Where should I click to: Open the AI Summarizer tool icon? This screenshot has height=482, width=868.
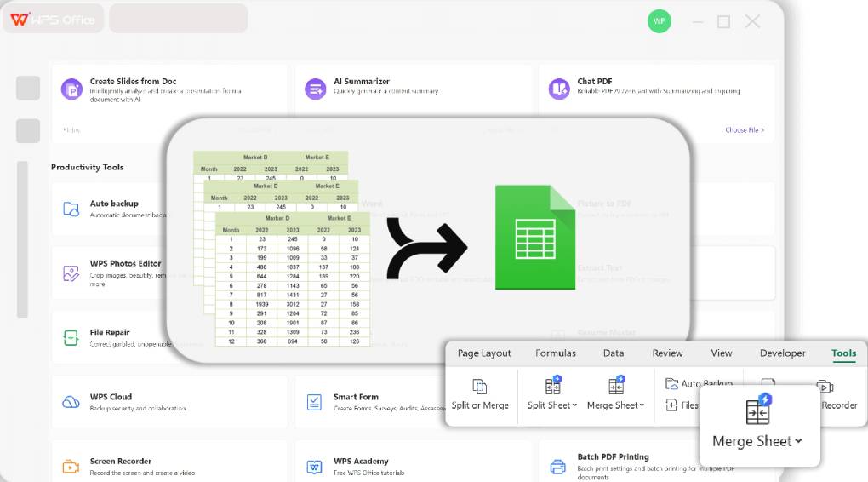click(316, 88)
